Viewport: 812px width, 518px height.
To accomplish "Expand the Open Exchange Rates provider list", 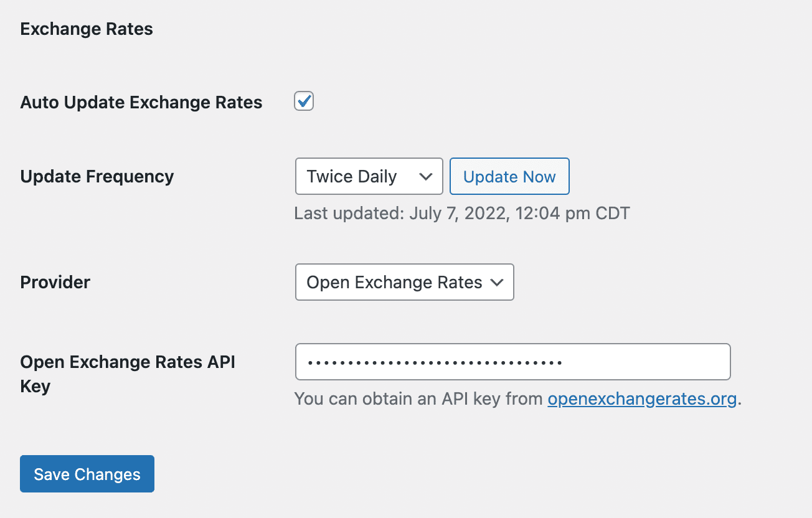I will click(x=404, y=282).
